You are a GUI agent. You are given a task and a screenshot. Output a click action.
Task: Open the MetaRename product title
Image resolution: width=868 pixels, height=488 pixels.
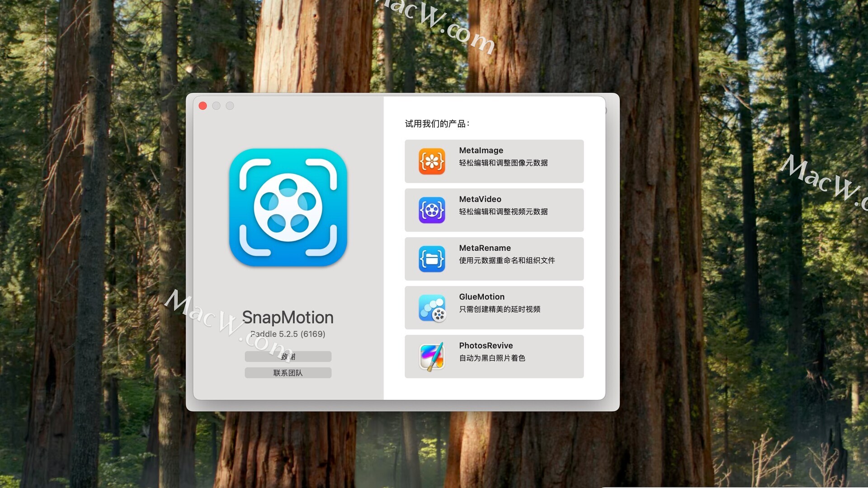point(485,248)
